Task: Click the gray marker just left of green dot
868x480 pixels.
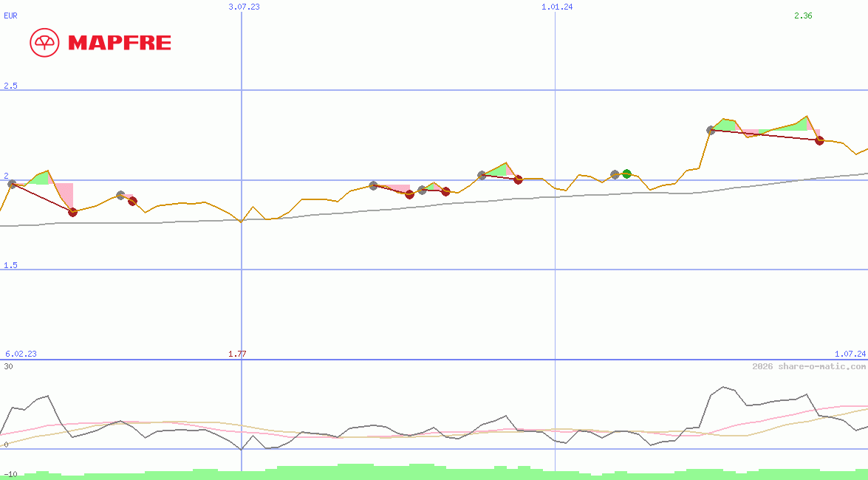Action: tap(615, 174)
